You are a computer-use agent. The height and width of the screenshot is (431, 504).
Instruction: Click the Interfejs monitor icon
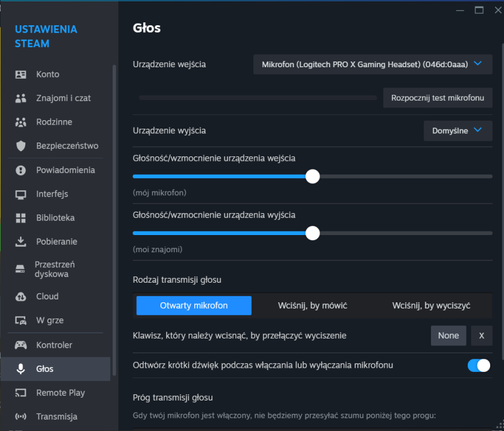pos(21,194)
